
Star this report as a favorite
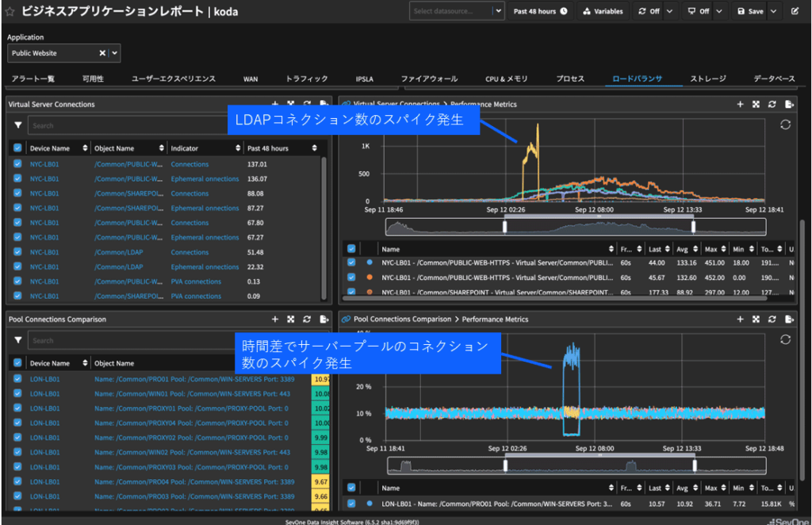(10, 12)
